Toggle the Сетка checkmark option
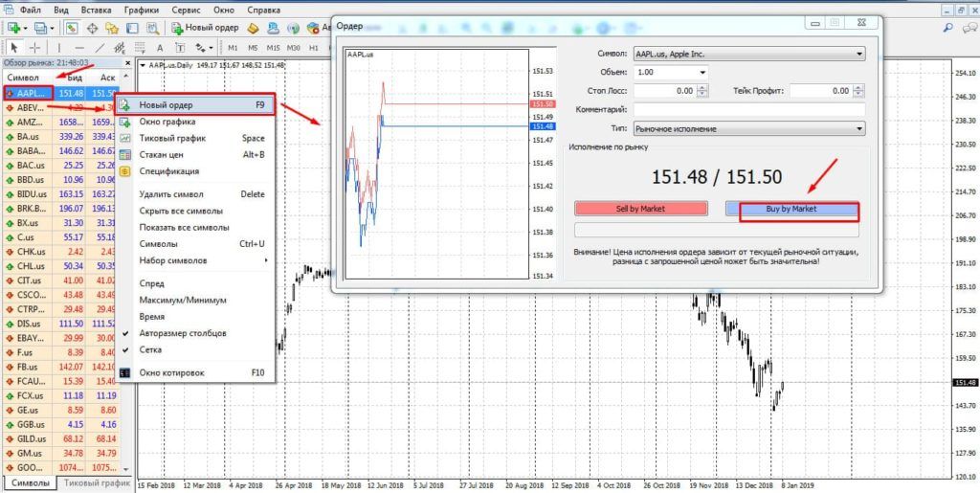Screen dimensions: 980x493 [x=148, y=349]
